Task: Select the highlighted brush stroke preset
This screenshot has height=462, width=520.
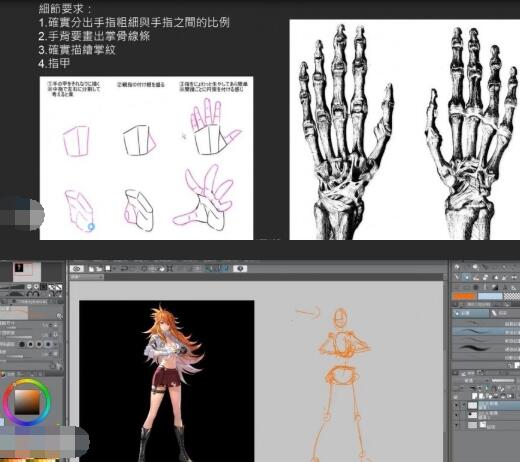Action: point(485,331)
